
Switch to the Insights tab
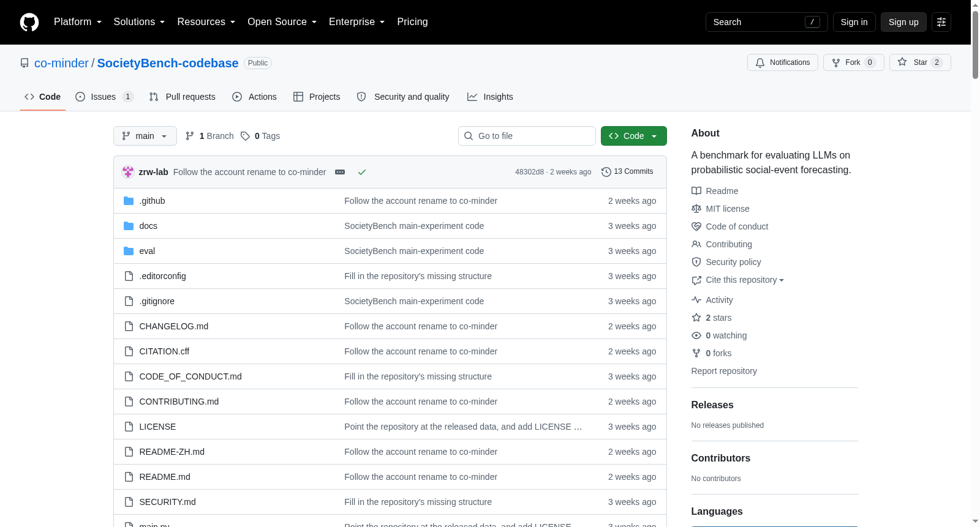coord(491,97)
